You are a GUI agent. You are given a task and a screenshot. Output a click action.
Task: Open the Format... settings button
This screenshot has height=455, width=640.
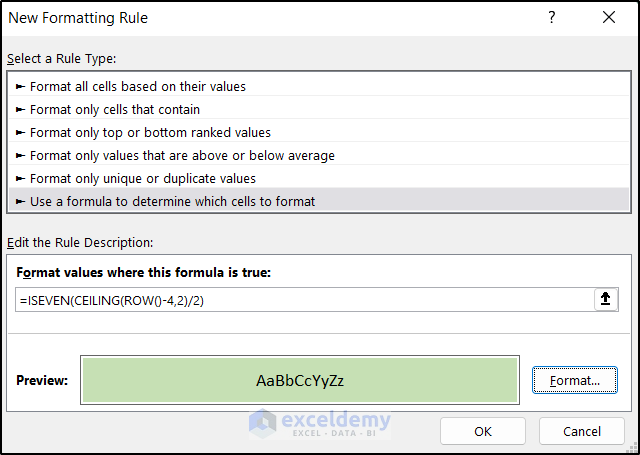pyautogui.click(x=574, y=380)
